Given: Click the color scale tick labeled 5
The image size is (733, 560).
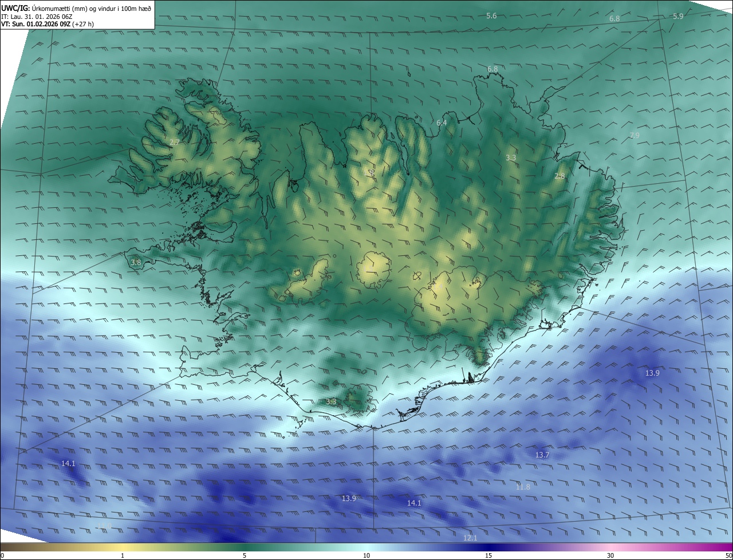Looking at the screenshot, I should coord(245,555).
